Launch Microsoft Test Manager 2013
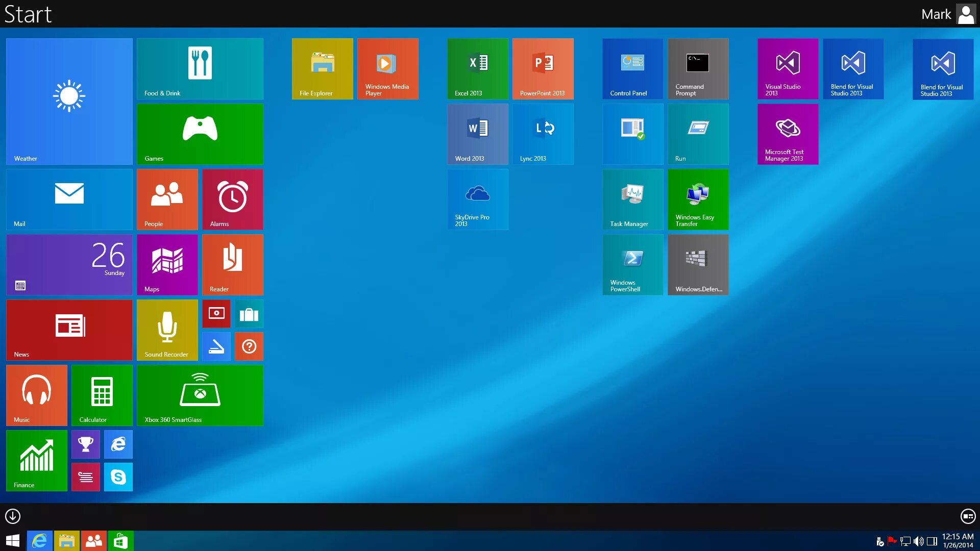 pos(788,134)
